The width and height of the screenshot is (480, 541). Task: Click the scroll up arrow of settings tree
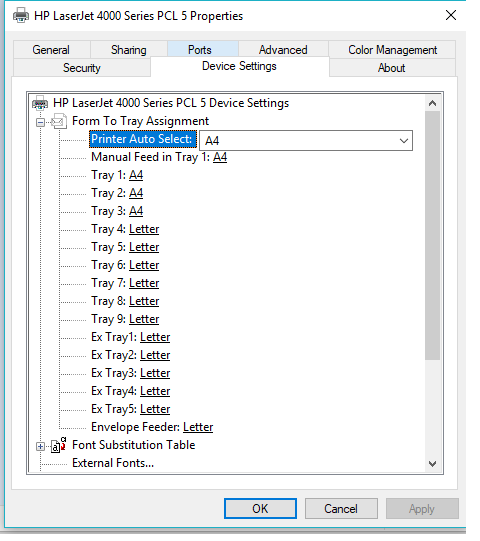[x=432, y=103]
